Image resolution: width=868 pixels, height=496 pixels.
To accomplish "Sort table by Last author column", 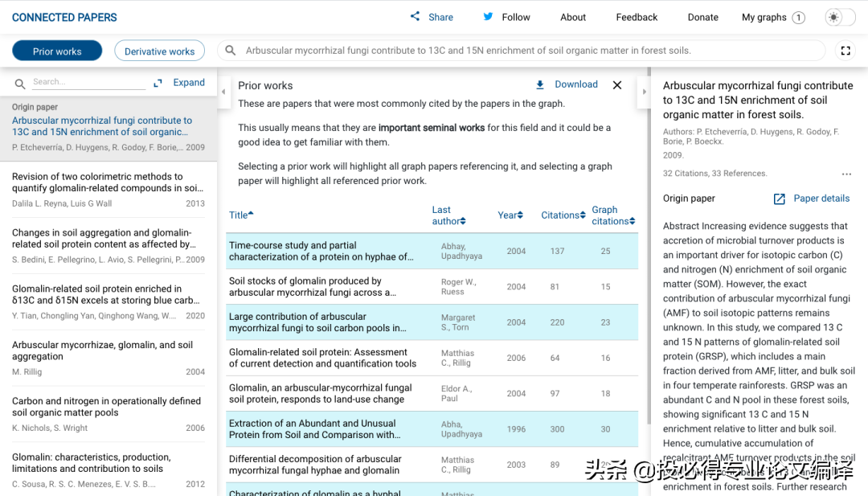I will [x=449, y=215].
